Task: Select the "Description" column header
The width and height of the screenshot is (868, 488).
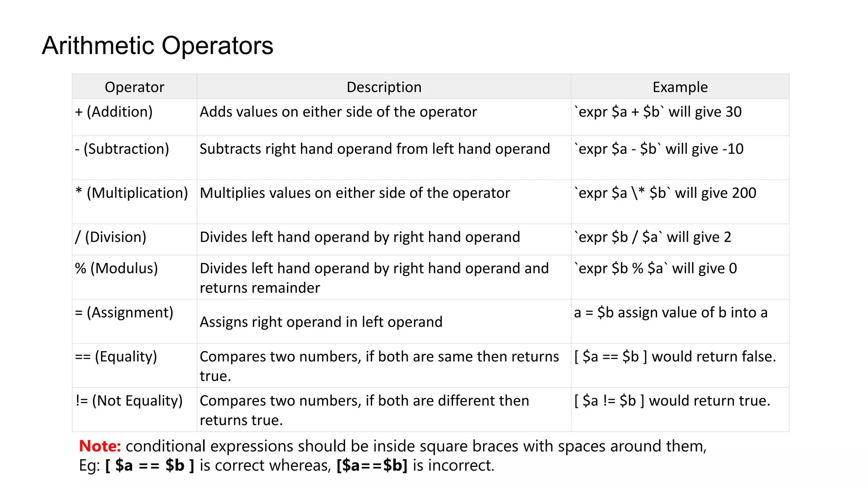Action: point(384,87)
